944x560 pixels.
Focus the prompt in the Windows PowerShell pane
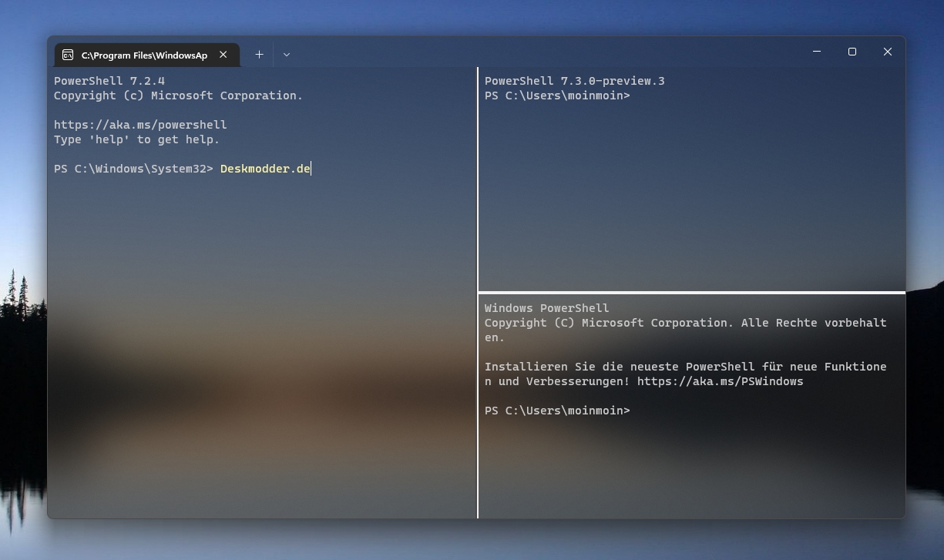pyautogui.click(x=557, y=411)
